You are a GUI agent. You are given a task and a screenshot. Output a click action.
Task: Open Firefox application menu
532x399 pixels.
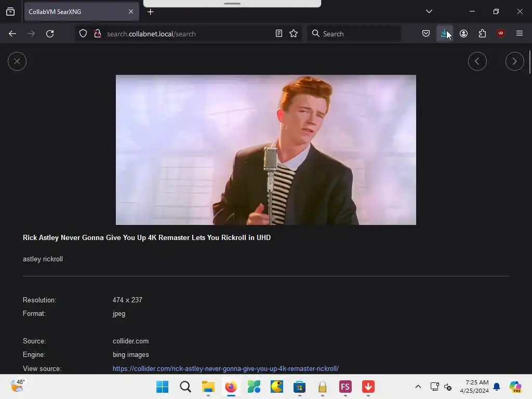coord(519,33)
